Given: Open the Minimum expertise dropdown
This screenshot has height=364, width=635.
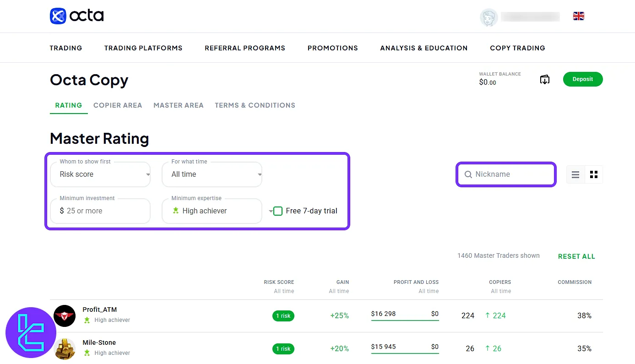Looking at the screenshot, I should pyautogui.click(x=212, y=211).
